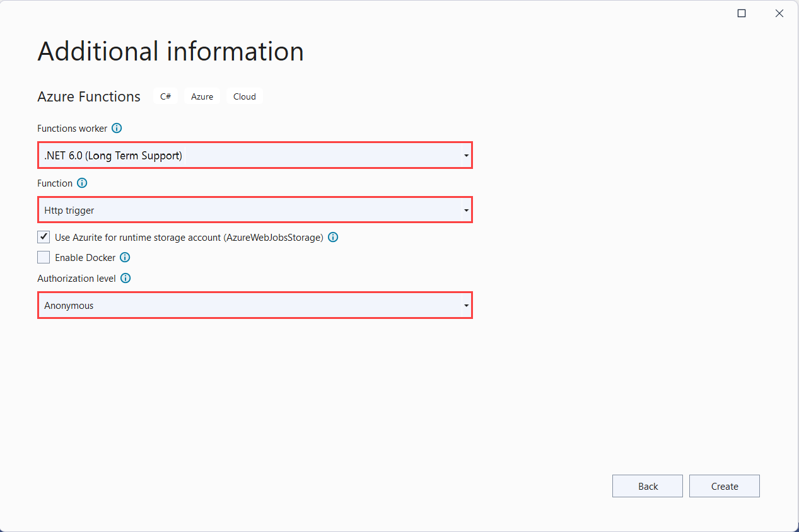799x532 pixels.
Task: Go Back to previous step
Action: click(x=647, y=486)
